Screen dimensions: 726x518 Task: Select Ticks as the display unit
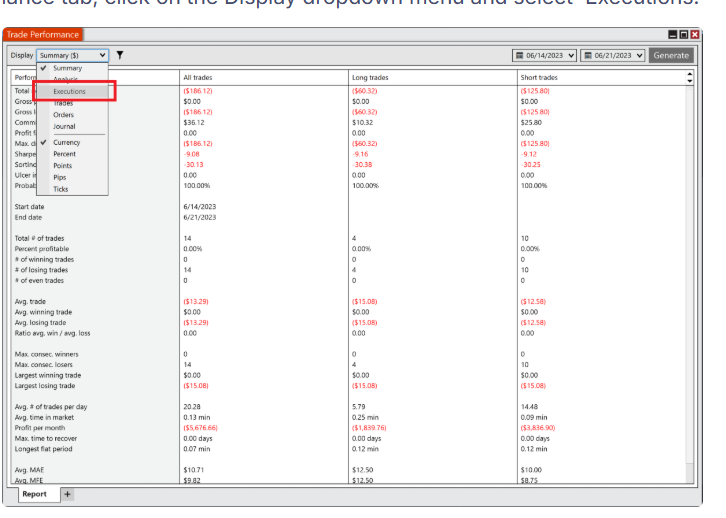coord(61,189)
